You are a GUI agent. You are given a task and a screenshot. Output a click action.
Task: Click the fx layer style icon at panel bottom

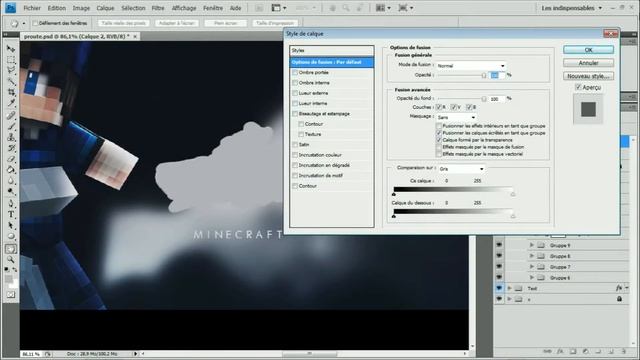coord(560,351)
